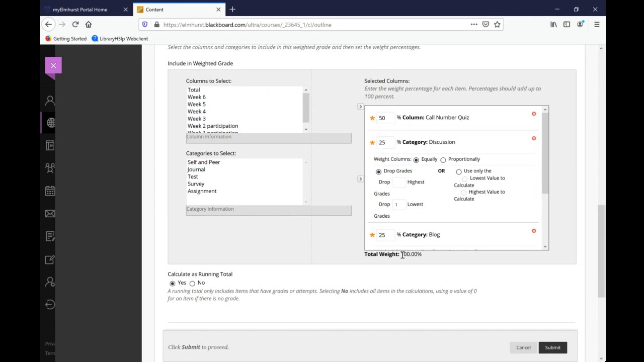
Task: Click the Cancel button
Action: (x=523, y=347)
